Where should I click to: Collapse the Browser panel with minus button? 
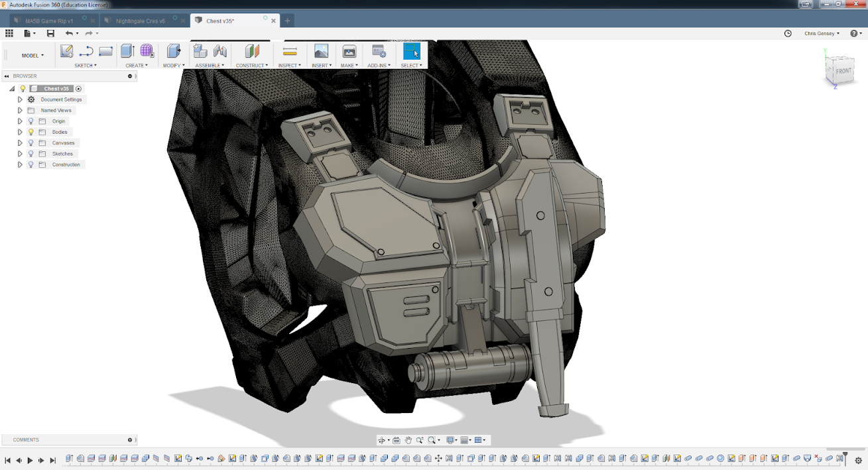[130, 76]
